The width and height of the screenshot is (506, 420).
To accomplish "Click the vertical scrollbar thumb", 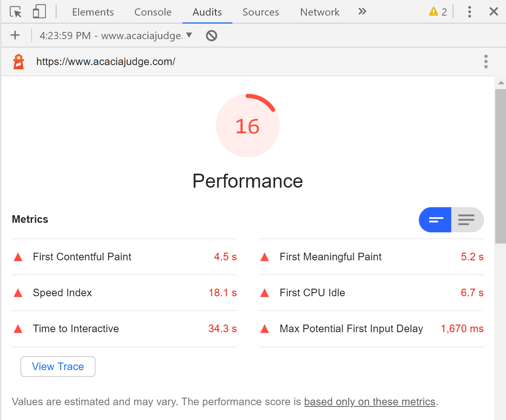I will pyautogui.click(x=500, y=166).
